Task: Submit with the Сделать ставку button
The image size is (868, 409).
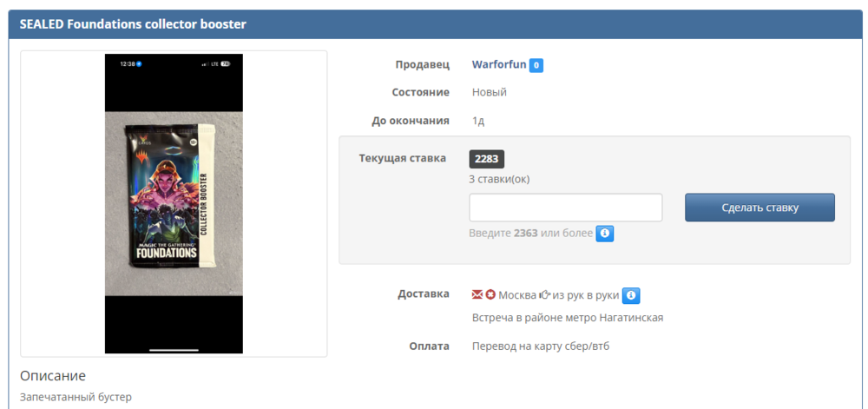Action: [759, 208]
